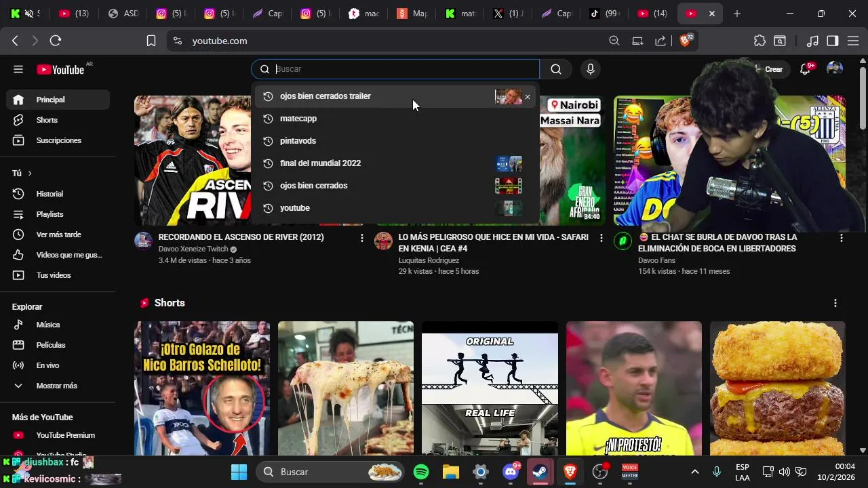Screen dimensions: 868x488
Task: Open Windows Start menu
Action: tap(239, 472)
